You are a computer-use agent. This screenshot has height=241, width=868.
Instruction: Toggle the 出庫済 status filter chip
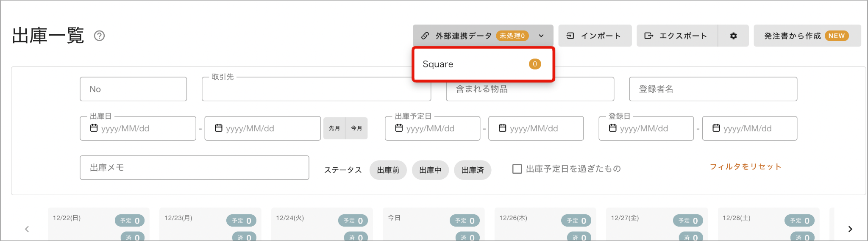point(473,170)
